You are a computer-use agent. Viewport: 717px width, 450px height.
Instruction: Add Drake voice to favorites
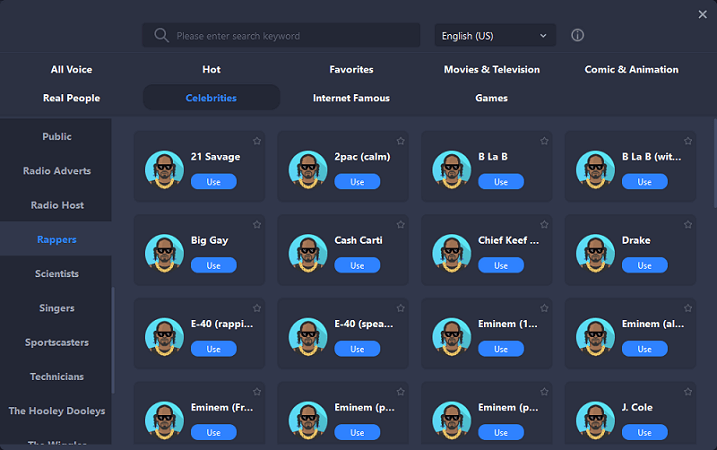688,225
